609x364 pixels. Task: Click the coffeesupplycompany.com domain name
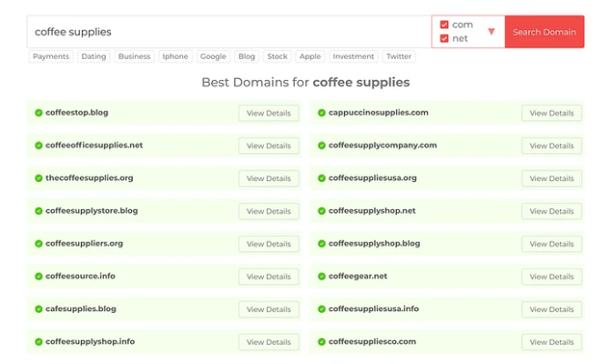[382, 145]
